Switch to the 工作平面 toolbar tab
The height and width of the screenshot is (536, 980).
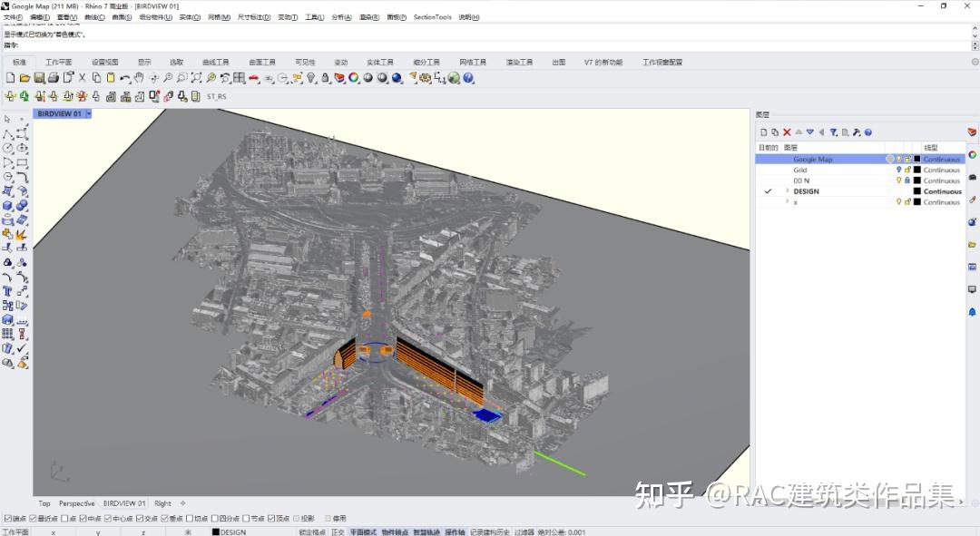coord(59,63)
